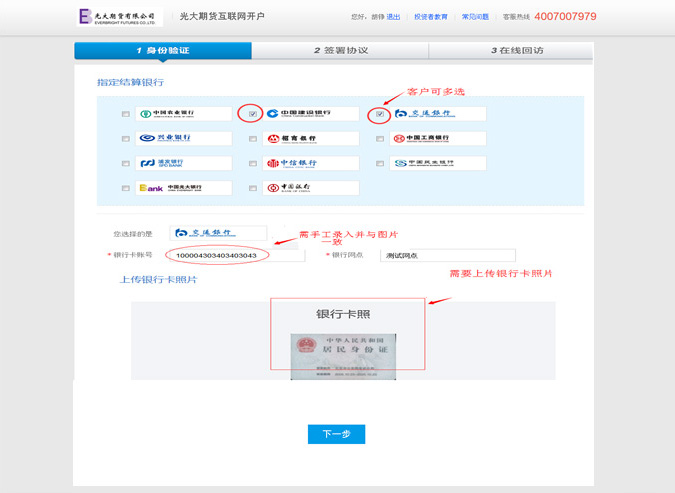Click the 下一步 next step button
Screen dimensions: 675x493
[337, 434]
